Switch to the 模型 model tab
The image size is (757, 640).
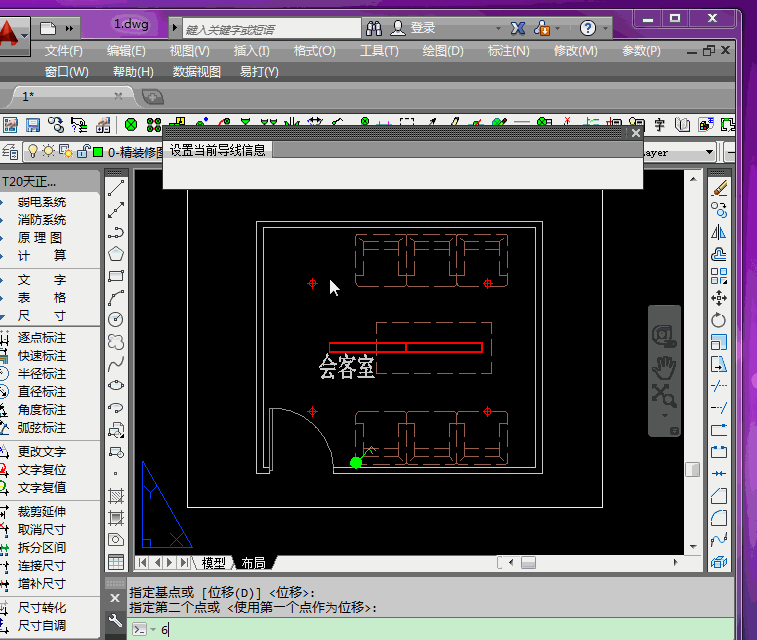point(213,563)
